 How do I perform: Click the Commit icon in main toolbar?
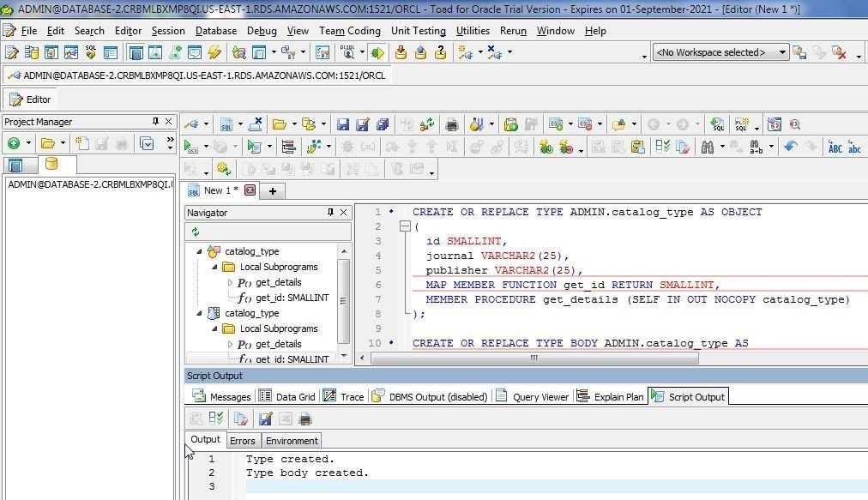click(401, 52)
